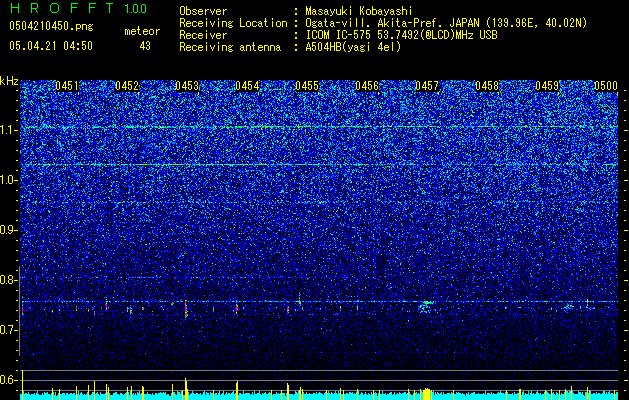Click the HROFFT 1.0.0 title text
This screenshot has height=400, width=629.
coord(78,8)
